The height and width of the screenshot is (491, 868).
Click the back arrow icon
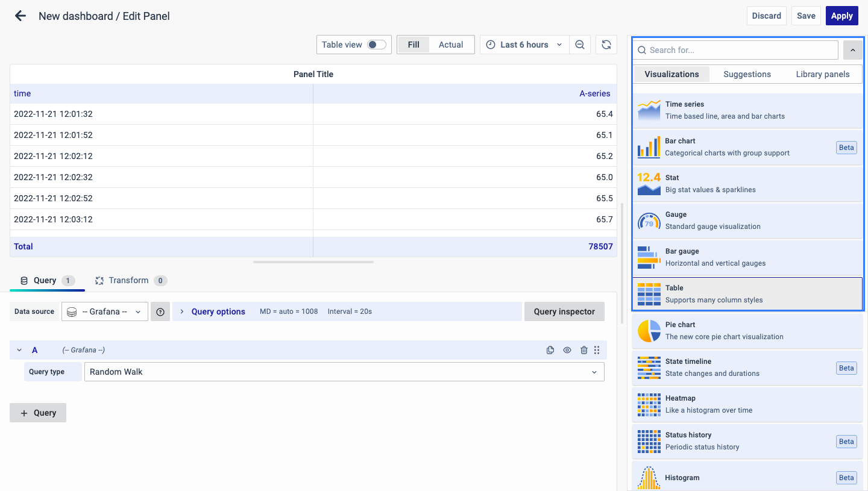coord(20,16)
